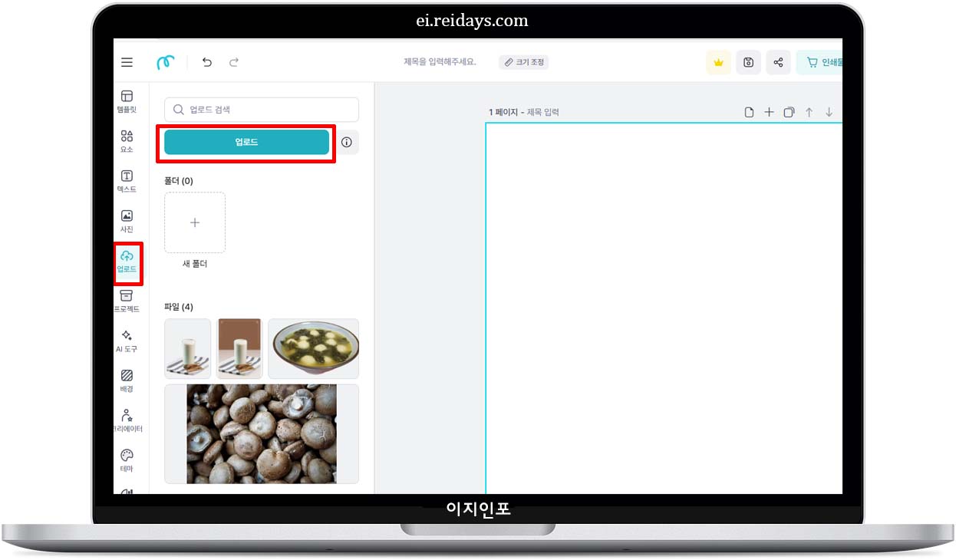Open the Share options icon
The image size is (956, 560).
(x=778, y=62)
